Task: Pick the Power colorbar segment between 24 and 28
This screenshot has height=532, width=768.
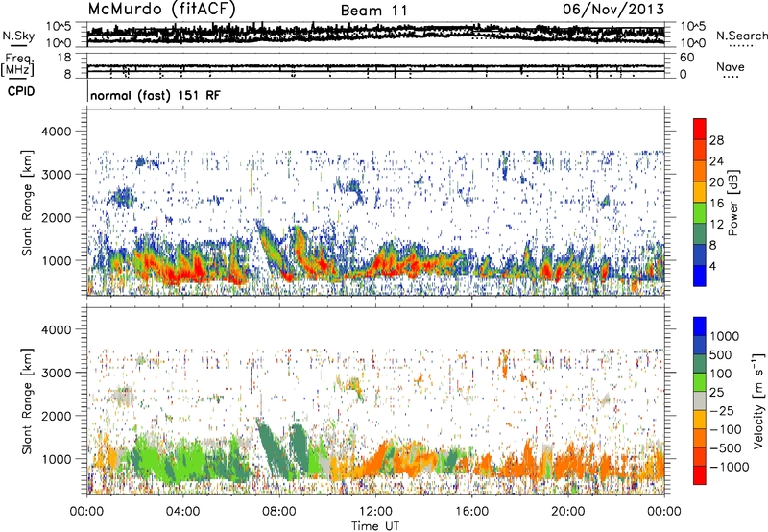Action: pos(700,150)
